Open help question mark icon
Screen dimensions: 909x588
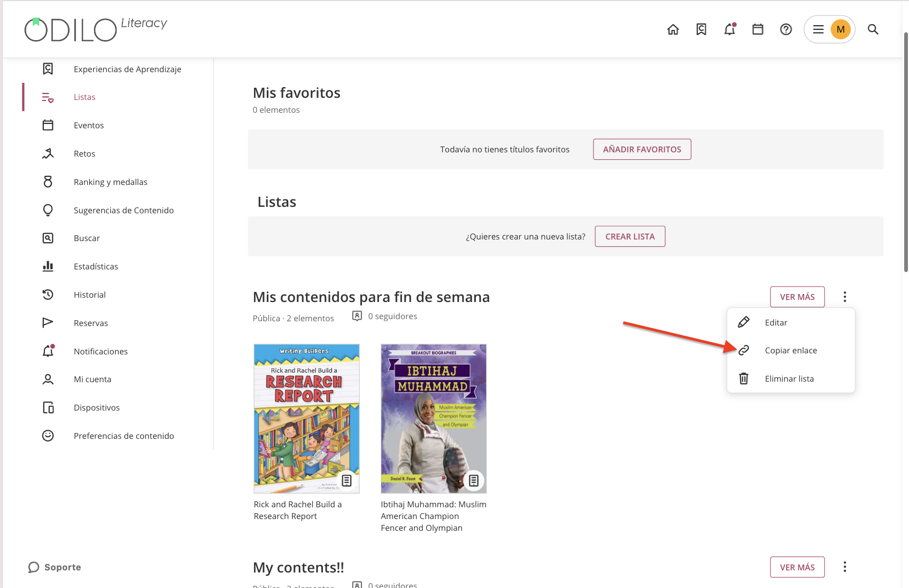click(x=786, y=29)
